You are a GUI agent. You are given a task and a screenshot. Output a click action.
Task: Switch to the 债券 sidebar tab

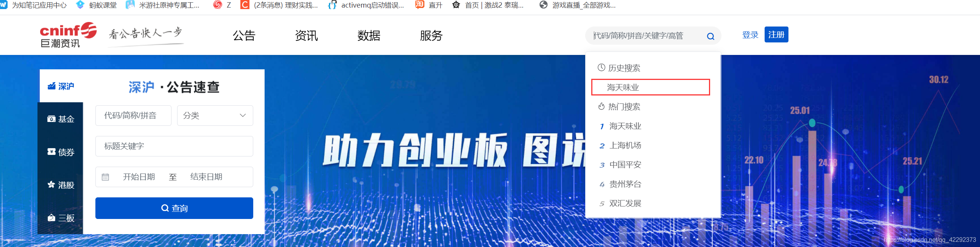[x=61, y=152]
